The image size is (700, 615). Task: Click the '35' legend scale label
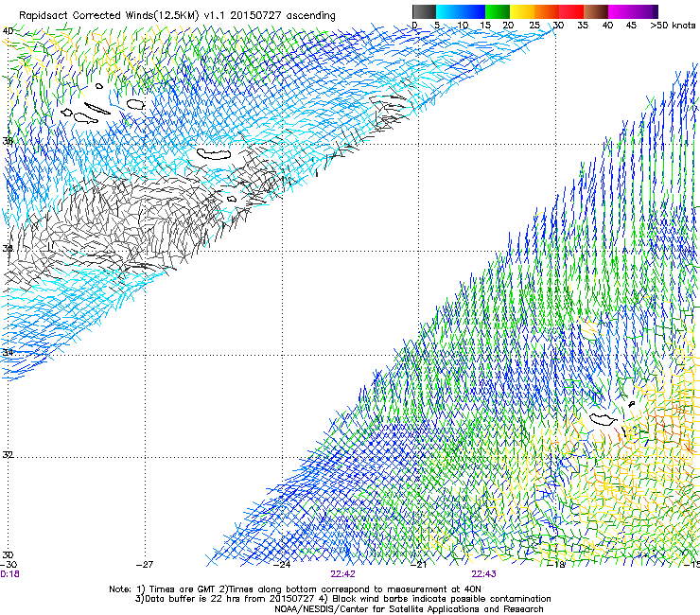click(583, 26)
